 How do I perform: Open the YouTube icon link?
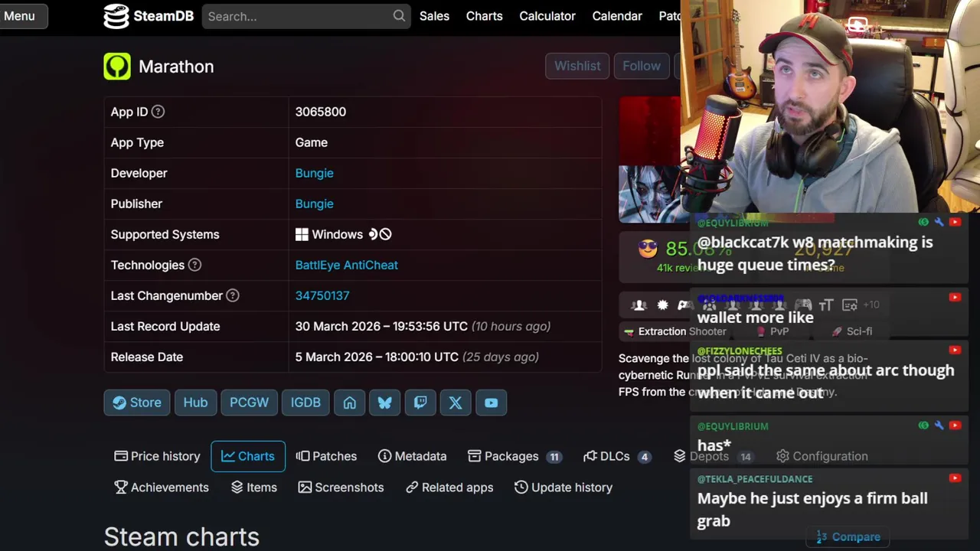click(491, 403)
